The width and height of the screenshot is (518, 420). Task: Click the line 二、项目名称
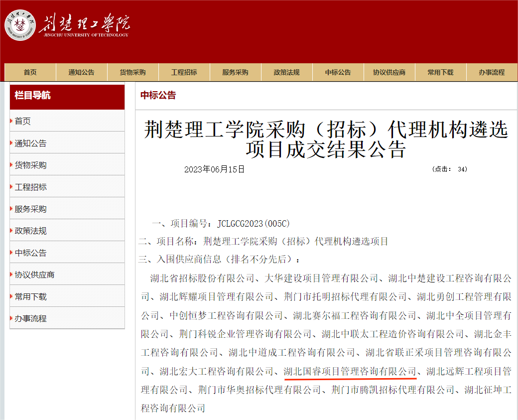[263, 241]
